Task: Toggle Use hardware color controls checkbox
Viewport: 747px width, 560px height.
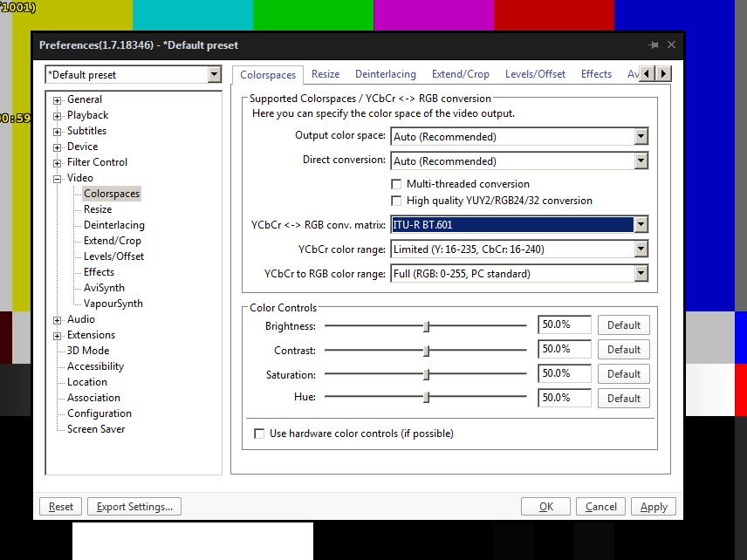Action: coord(259,434)
